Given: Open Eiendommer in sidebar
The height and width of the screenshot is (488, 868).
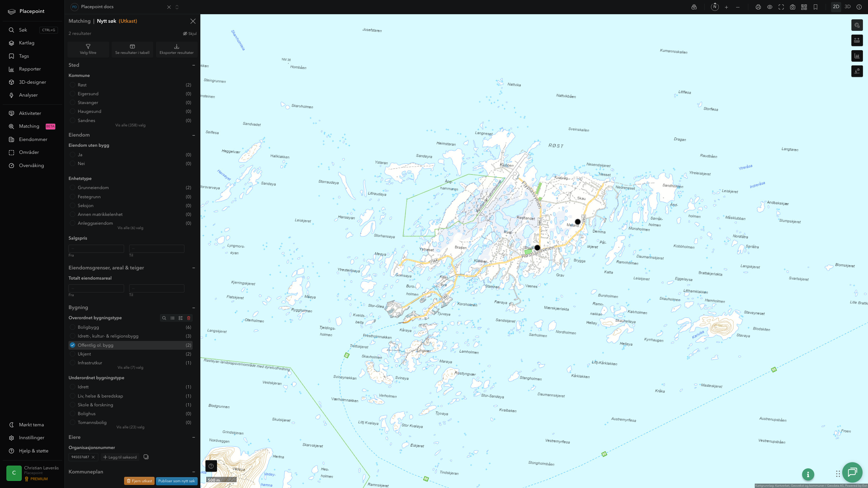Looking at the screenshot, I should [32, 140].
